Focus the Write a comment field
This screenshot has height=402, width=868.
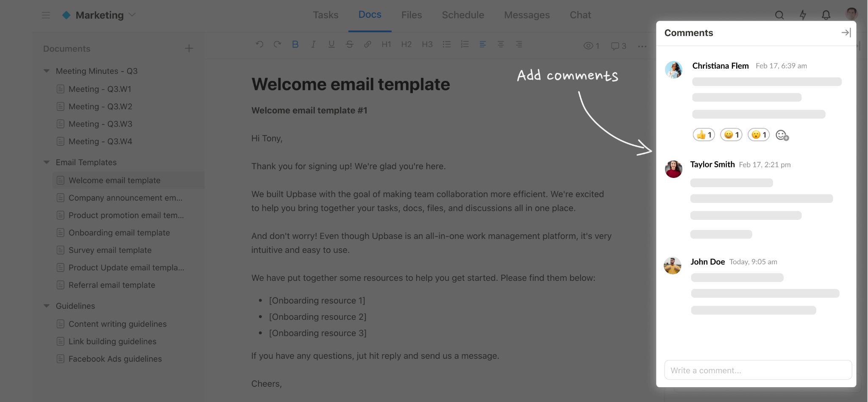point(758,370)
